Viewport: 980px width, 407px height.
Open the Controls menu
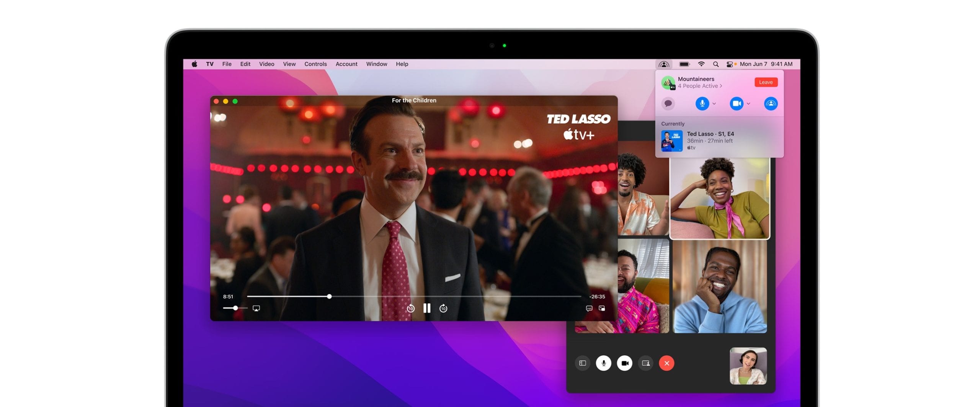(315, 64)
